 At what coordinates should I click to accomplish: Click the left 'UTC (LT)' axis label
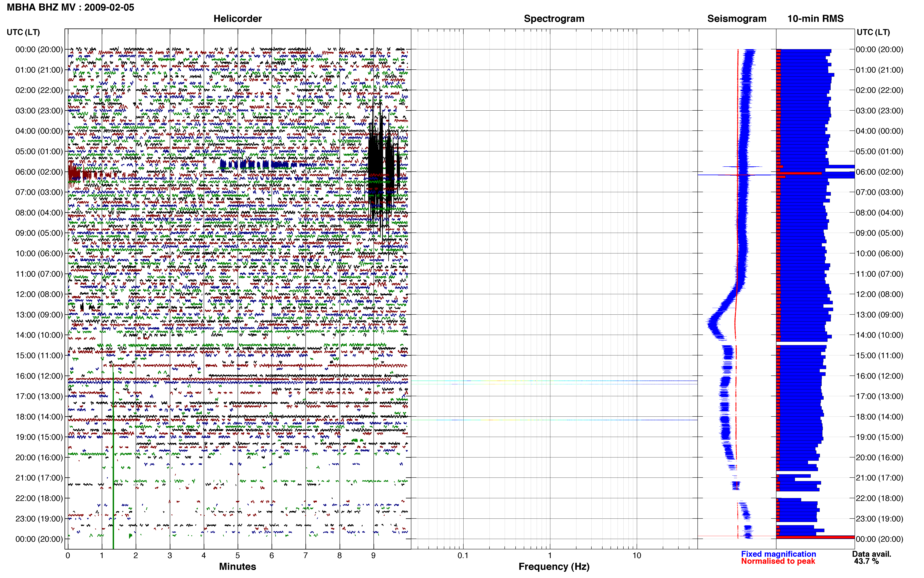click(23, 32)
